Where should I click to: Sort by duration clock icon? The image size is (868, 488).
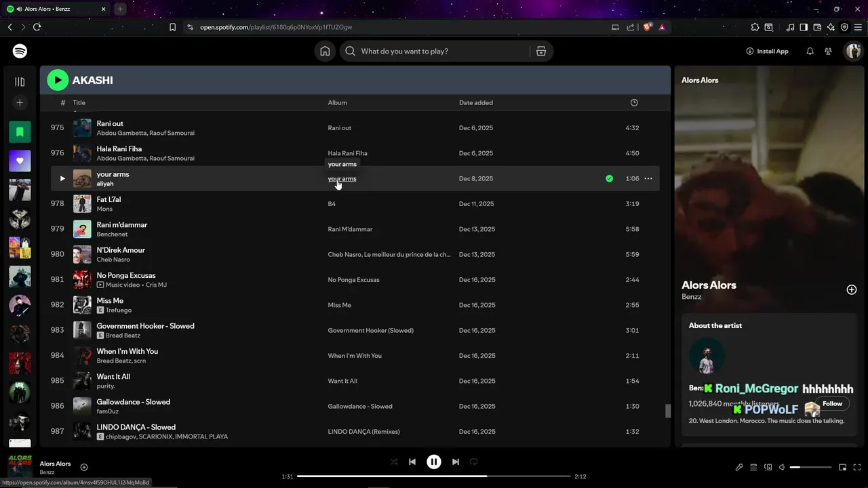pos(634,103)
